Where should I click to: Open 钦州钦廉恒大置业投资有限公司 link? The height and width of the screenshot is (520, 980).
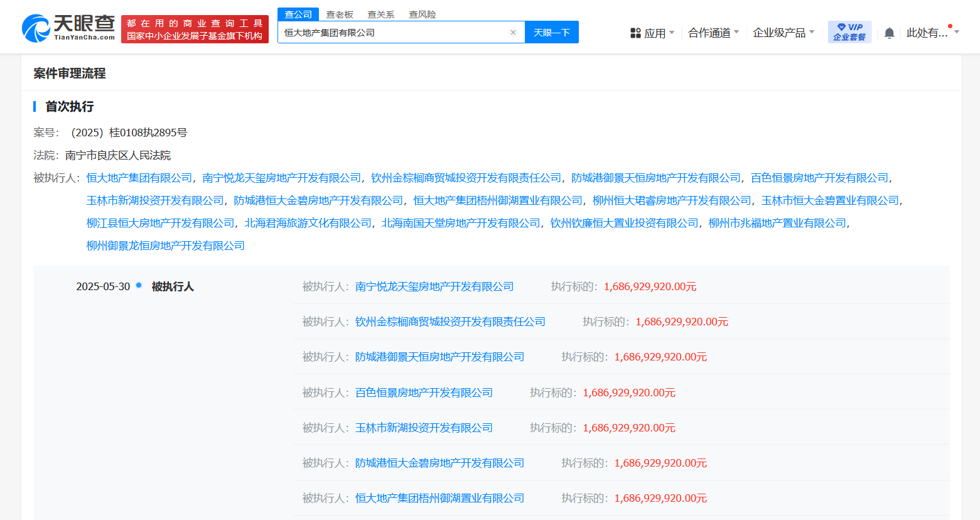[x=625, y=223]
